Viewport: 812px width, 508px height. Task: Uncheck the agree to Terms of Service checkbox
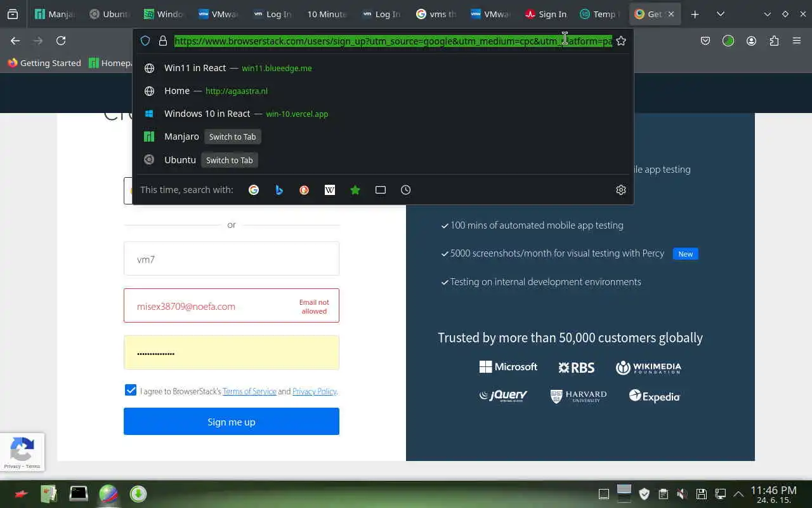point(131,391)
